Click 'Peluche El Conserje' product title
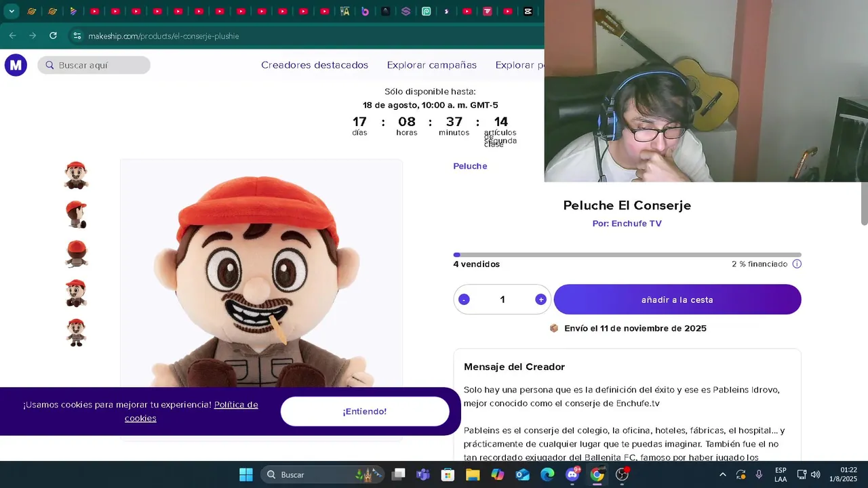 627,205
